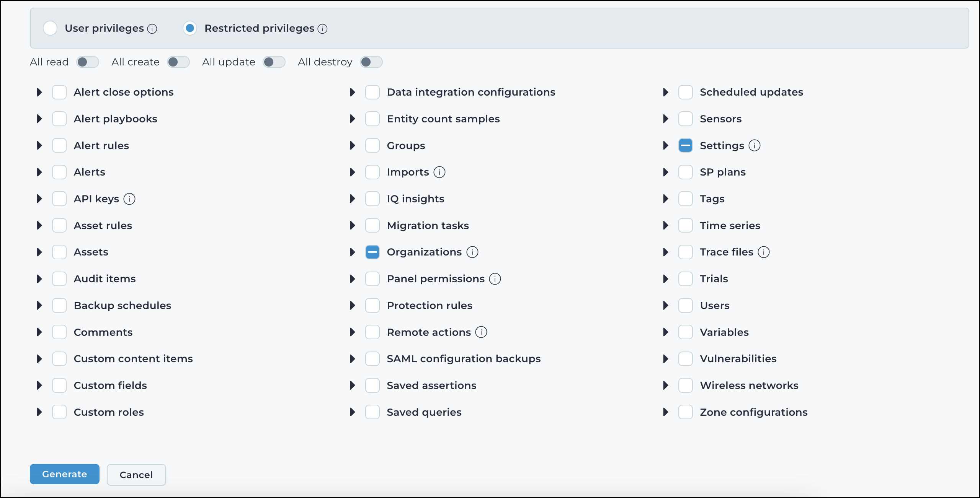
Task: Open the Organizations info icon
Action: [472, 252]
